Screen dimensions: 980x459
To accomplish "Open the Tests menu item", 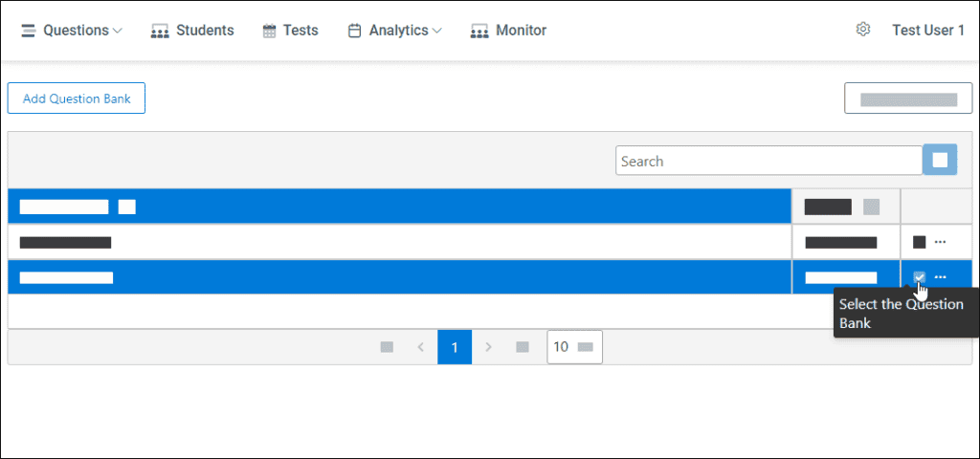I will 291,30.
